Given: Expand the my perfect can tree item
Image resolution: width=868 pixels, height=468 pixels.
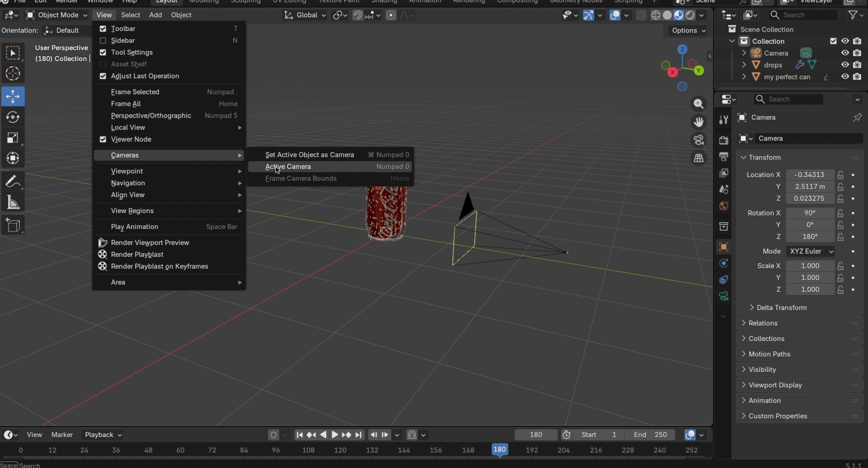Looking at the screenshot, I should tap(744, 77).
